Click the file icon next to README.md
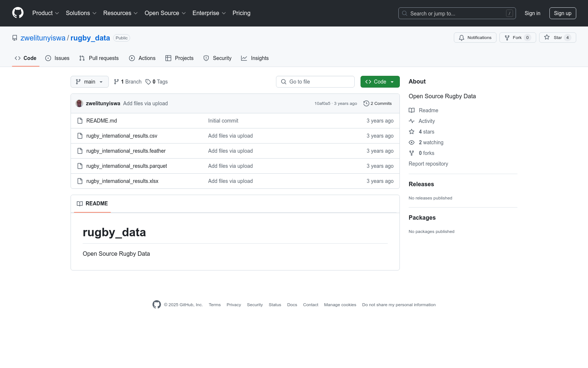This screenshot has height=368, width=588. (x=80, y=121)
